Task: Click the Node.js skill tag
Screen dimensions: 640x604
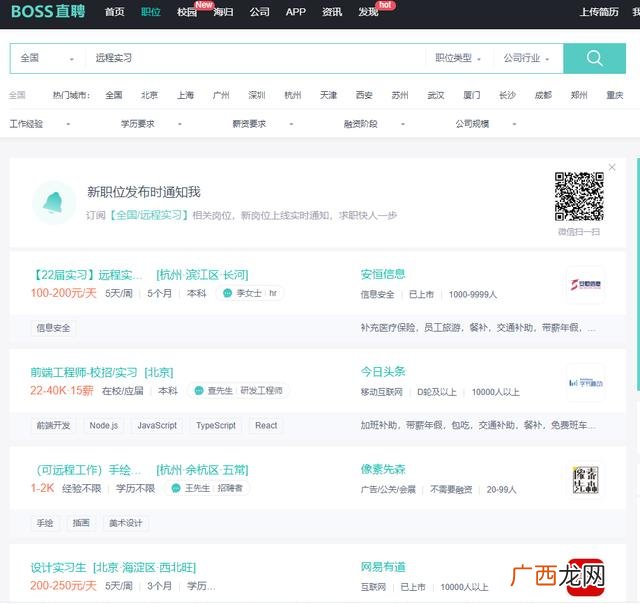Action: tap(104, 425)
